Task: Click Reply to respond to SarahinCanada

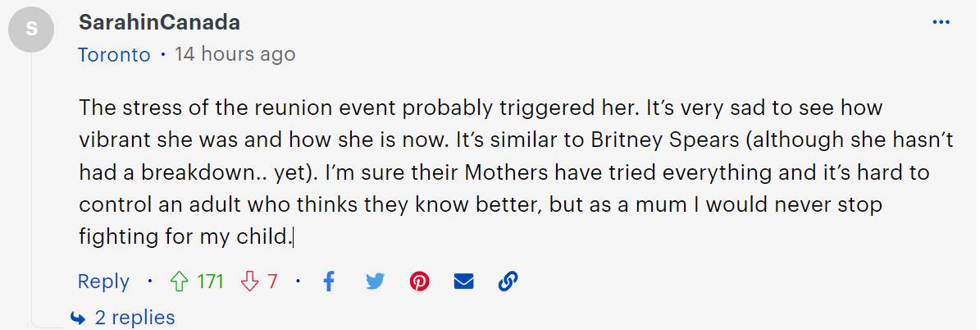Action: click(103, 282)
